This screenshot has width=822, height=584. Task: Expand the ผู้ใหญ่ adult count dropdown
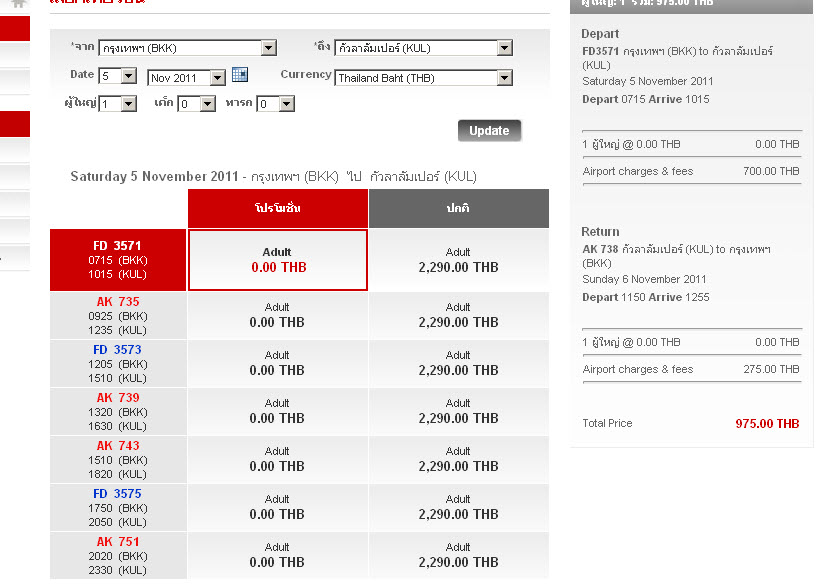[118, 104]
